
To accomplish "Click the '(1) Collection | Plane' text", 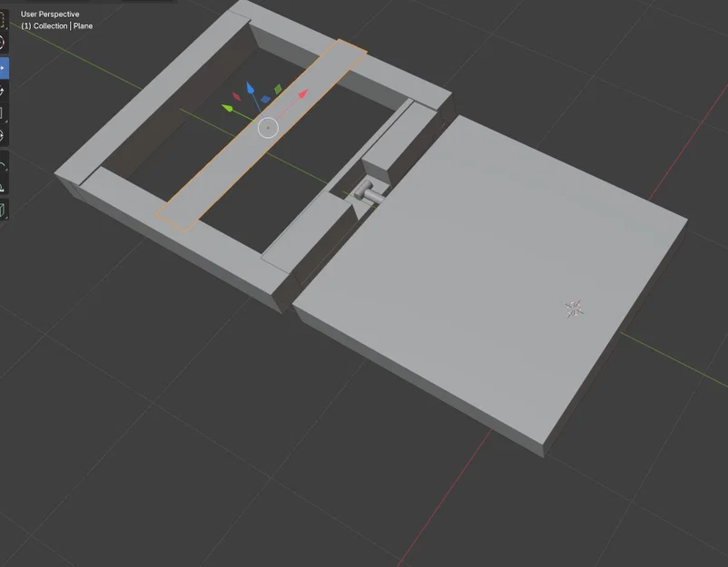I will (56, 26).
